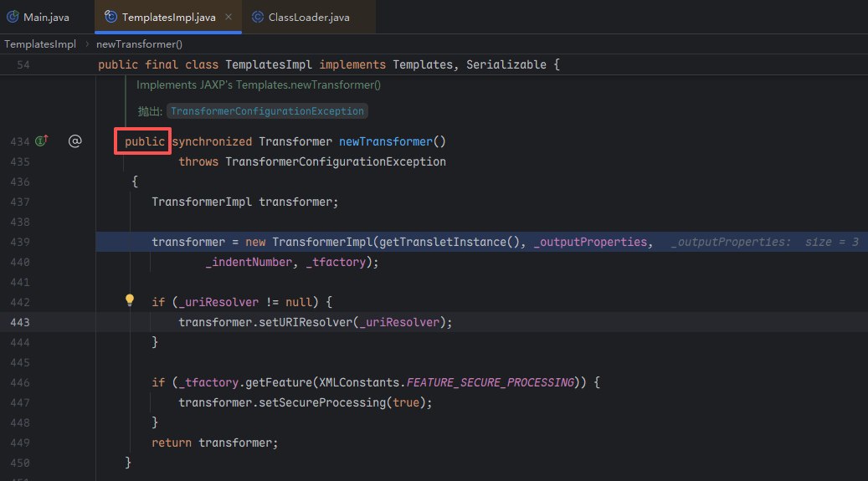Screen dimensions: 868x481
Task: Toggle a breakpoint at line number 443
Action: 19,322
